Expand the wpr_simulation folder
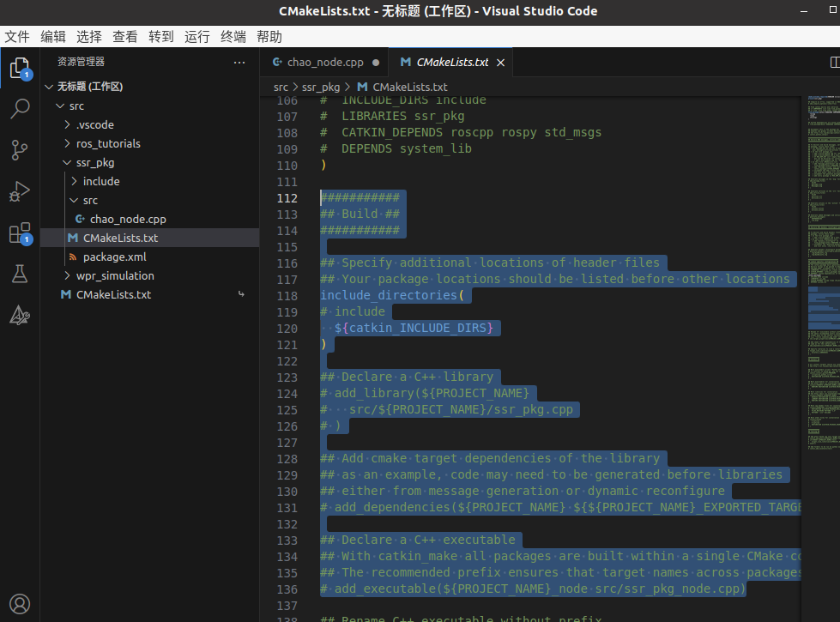840x622 pixels. [x=68, y=275]
